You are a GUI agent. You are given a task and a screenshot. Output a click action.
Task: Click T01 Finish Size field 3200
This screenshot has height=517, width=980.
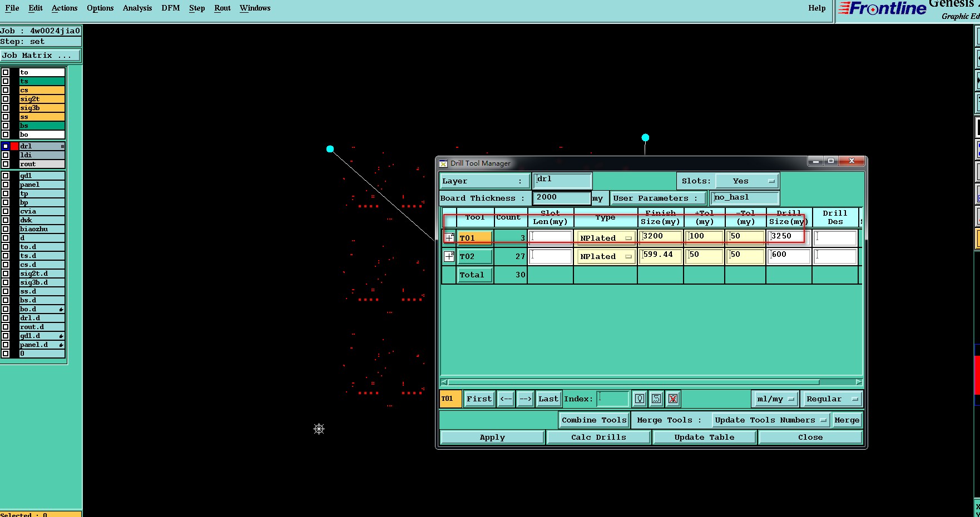661,237
